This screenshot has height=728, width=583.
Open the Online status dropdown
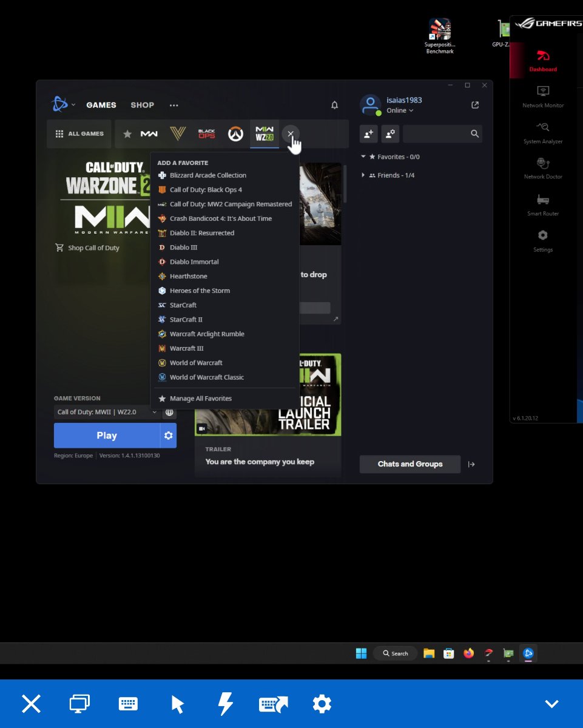click(x=400, y=111)
